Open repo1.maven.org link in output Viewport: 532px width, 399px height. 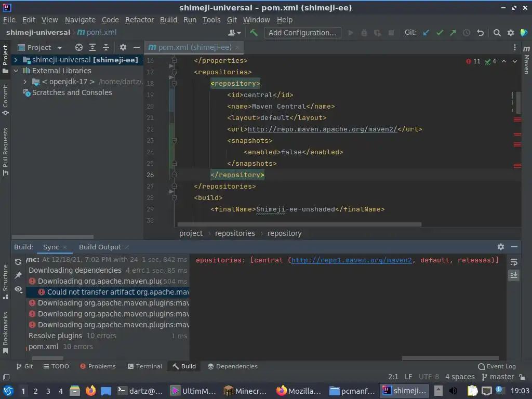click(352, 260)
